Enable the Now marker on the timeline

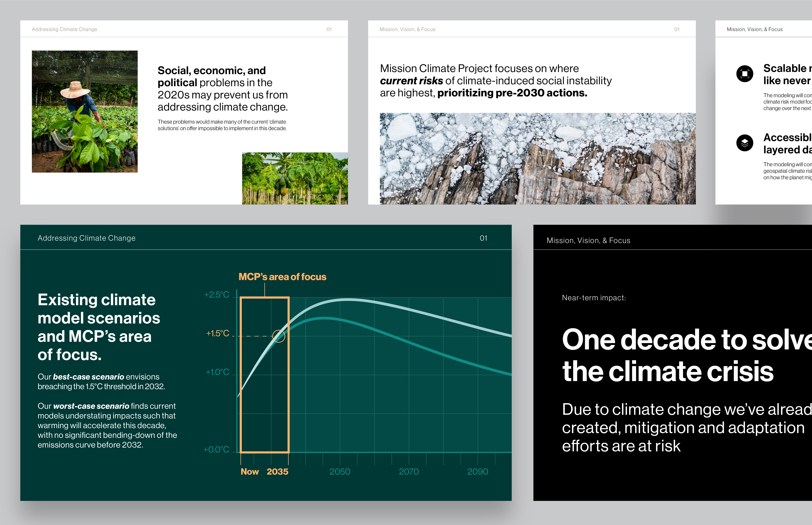pyautogui.click(x=250, y=471)
